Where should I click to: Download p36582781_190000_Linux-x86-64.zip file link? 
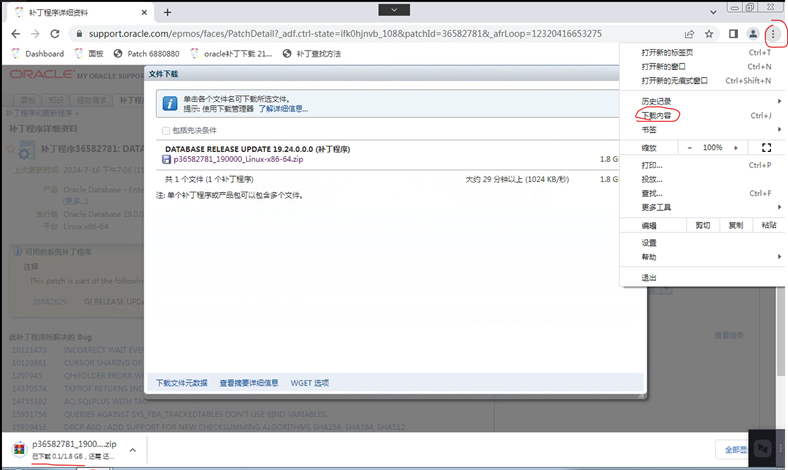(238, 159)
